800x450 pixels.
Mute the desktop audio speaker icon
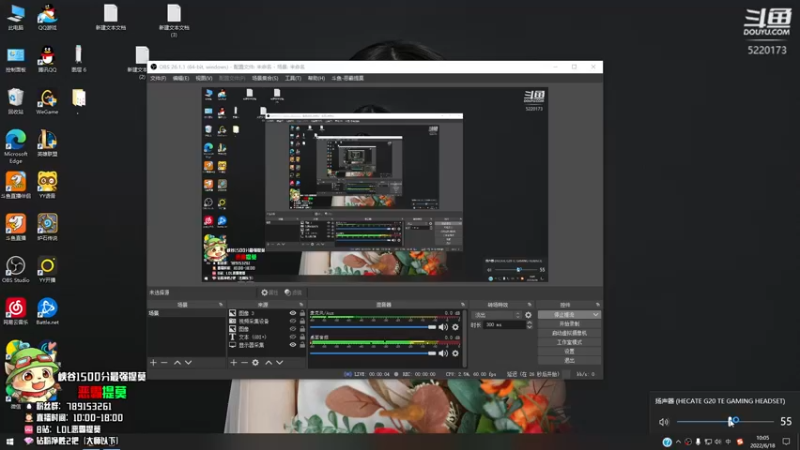(x=443, y=353)
